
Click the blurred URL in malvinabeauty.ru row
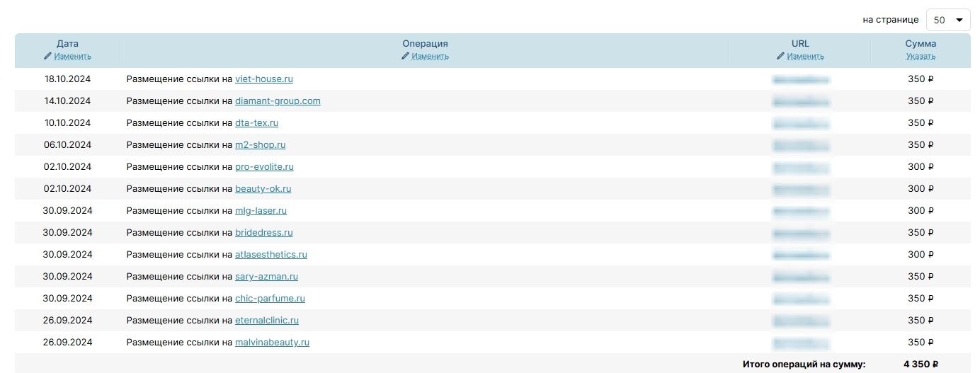point(801,343)
